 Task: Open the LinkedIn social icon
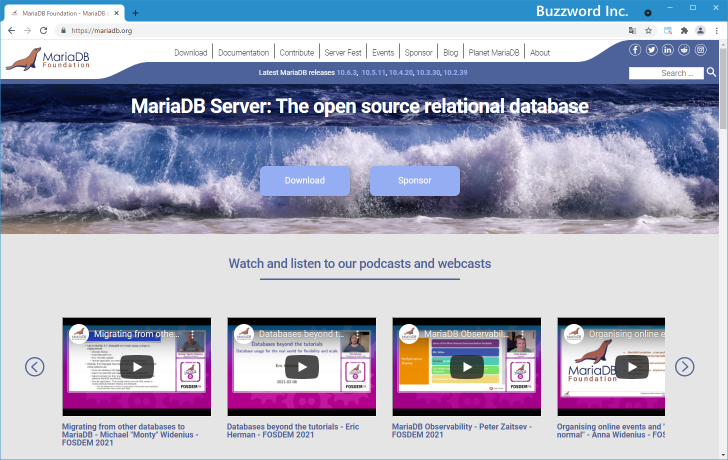coord(667,50)
